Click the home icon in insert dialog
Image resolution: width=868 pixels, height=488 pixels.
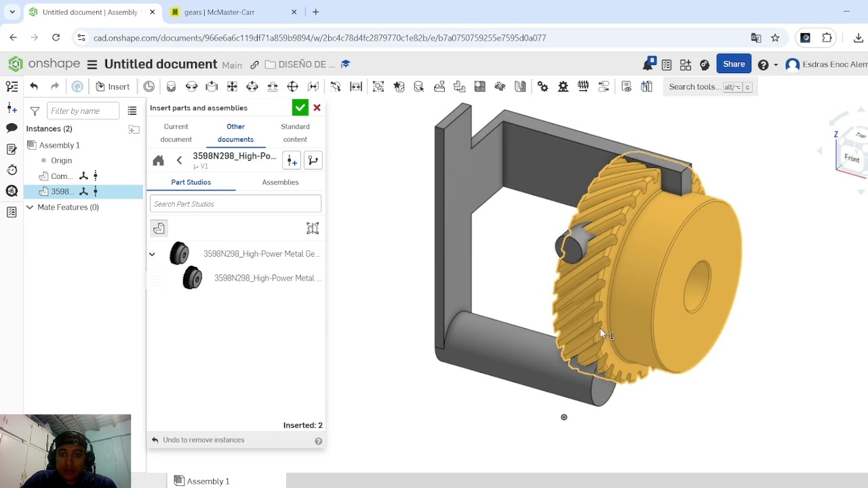(158, 161)
